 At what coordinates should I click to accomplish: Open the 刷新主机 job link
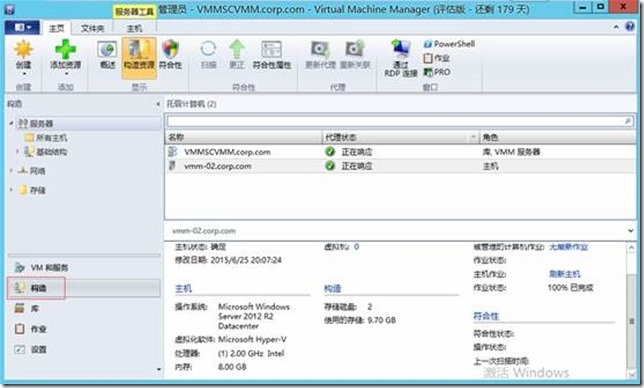tap(565, 274)
